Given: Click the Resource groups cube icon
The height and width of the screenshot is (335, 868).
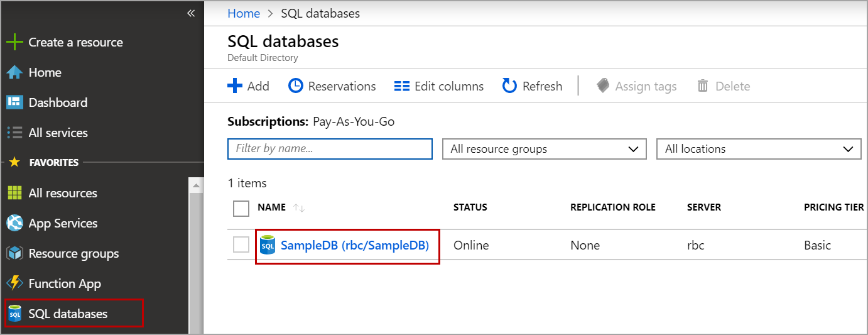Looking at the screenshot, I should pyautogui.click(x=14, y=253).
